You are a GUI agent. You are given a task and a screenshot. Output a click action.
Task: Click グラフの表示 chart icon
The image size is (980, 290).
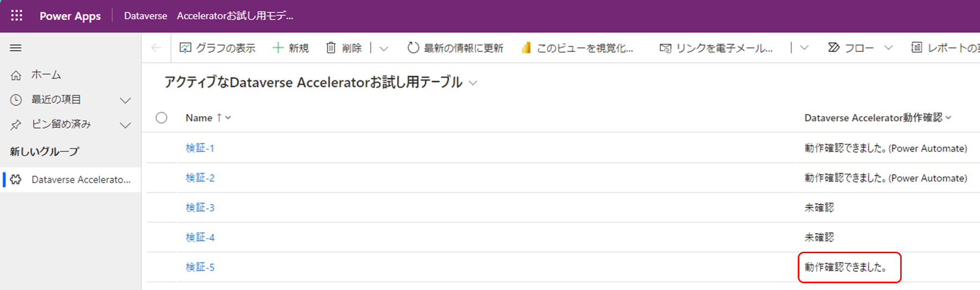(185, 48)
